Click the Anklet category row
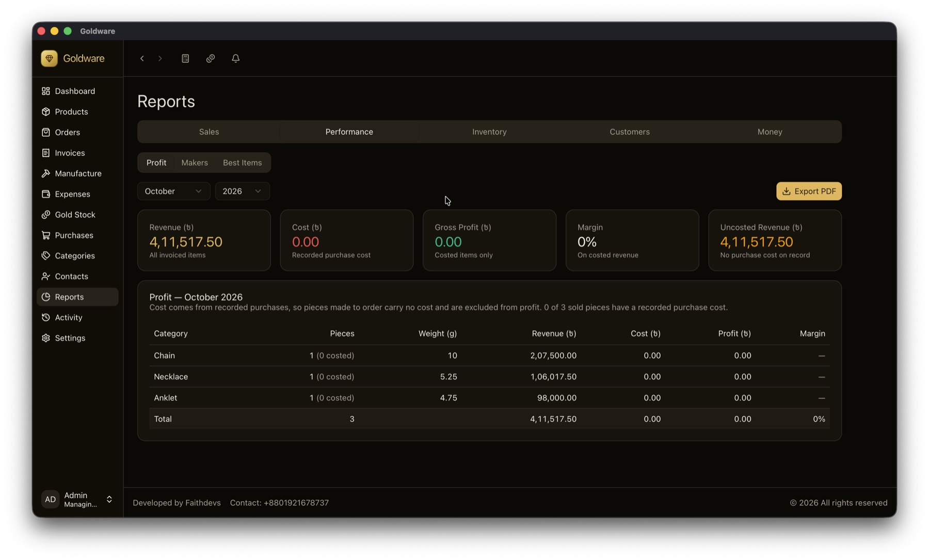This screenshot has height=560, width=929. (x=489, y=398)
